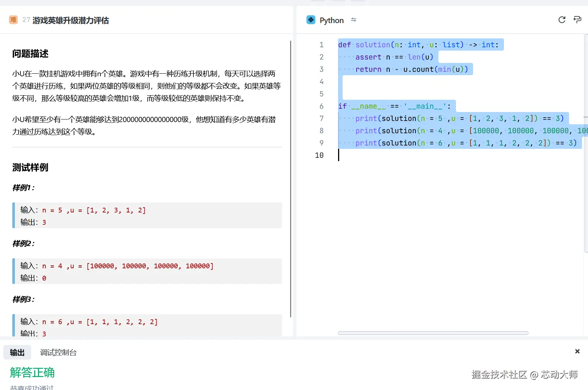This screenshot has height=390, width=588.
Task: Click the 解答正确 result message
Action: click(x=32, y=373)
